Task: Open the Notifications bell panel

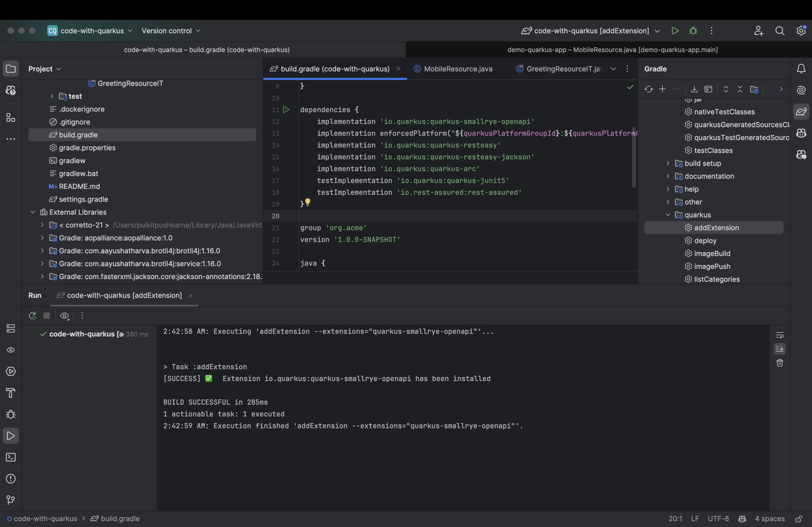Action: click(801, 69)
